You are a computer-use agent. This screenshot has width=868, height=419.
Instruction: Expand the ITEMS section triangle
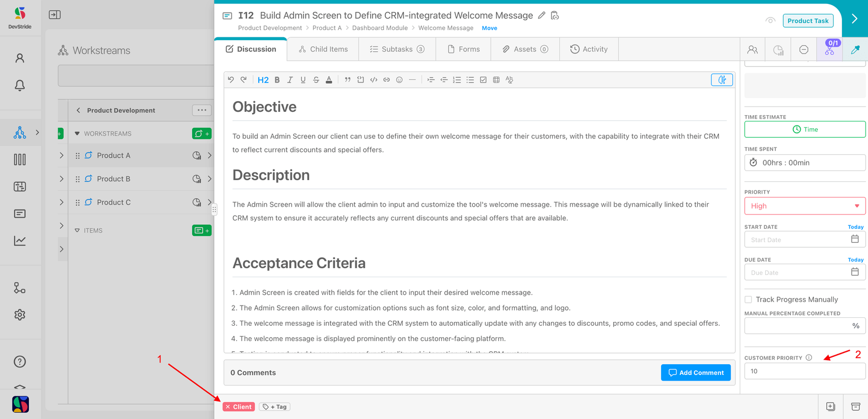[x=77, y=230]
